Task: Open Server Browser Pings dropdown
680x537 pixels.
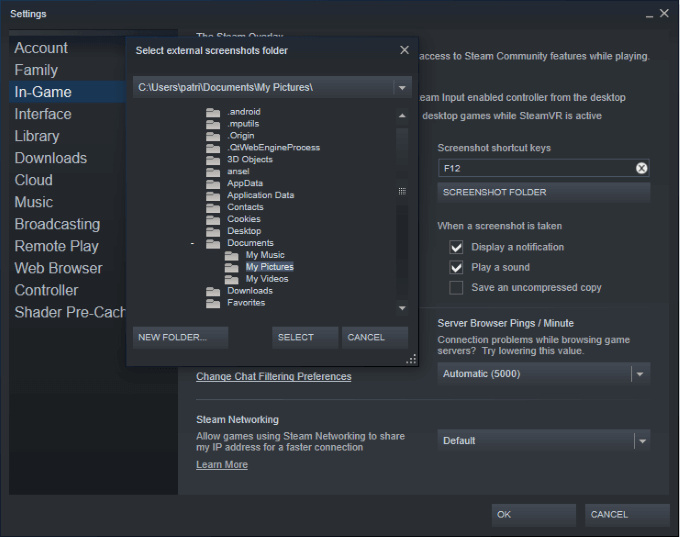Action: pyautogui.click(x=640, y=374)
